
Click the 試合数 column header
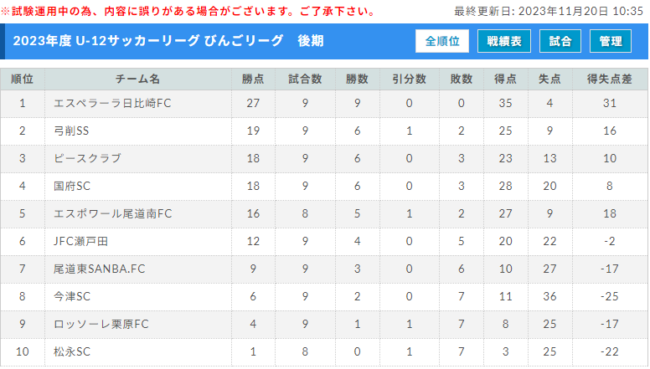pyautogui.click(x=305, y=79)
